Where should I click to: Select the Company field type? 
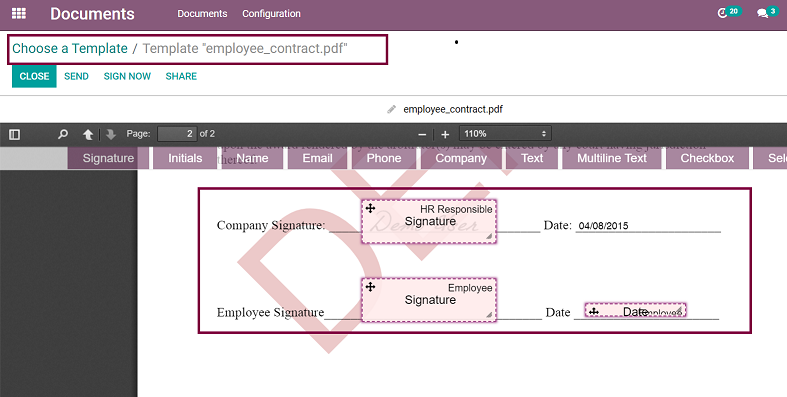tap(461, 158)
